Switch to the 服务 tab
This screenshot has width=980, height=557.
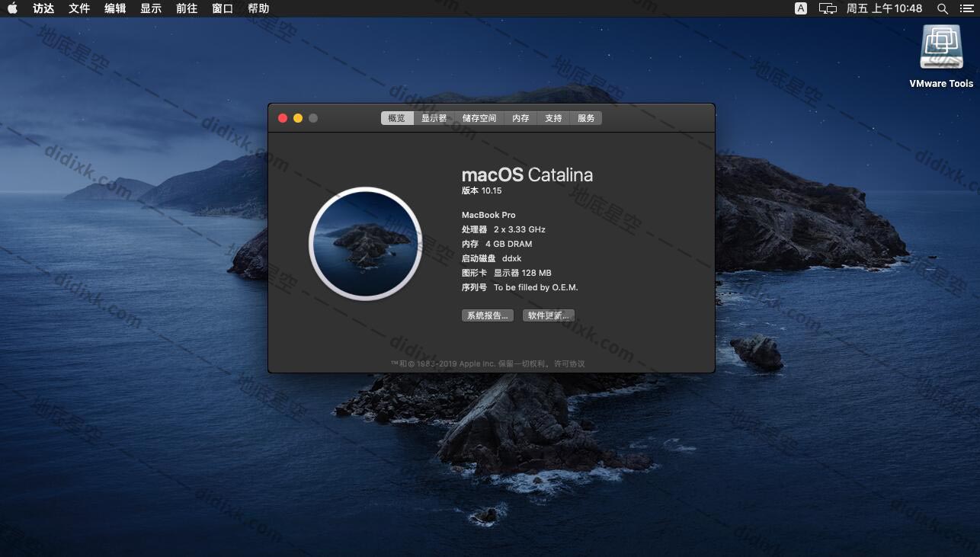(586, 118)
